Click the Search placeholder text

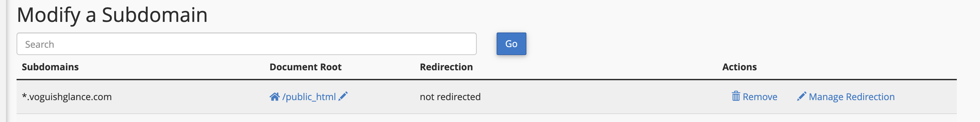[x=40, y=44]
